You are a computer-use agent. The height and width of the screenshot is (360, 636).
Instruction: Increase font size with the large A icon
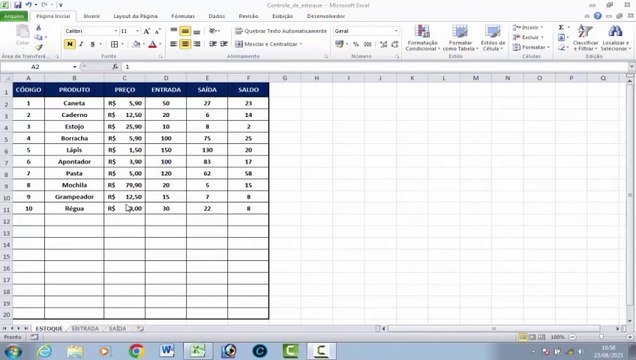click(x=147, y=31)
